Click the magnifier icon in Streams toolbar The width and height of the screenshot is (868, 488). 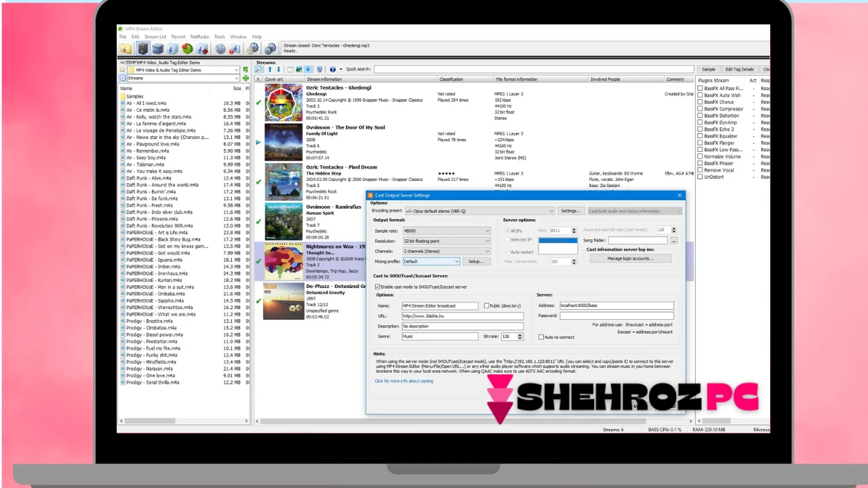[x=259, y=69]
